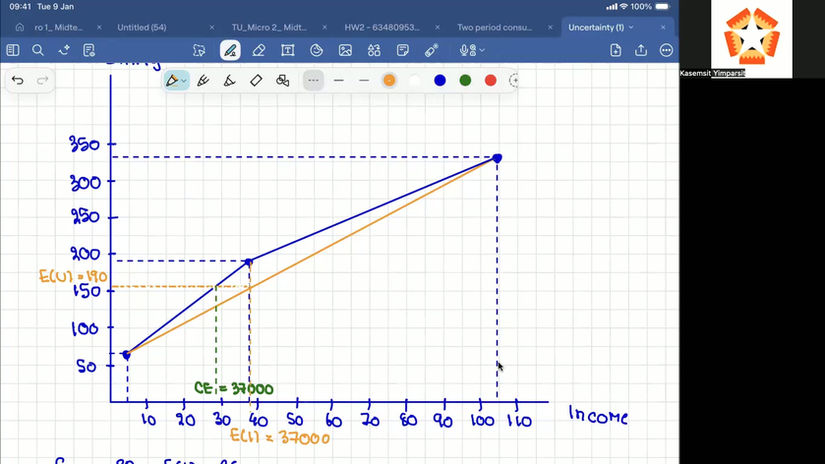Open the Untitled (54) tab
This screenshot has height=464, width=825.
point(142,27)
